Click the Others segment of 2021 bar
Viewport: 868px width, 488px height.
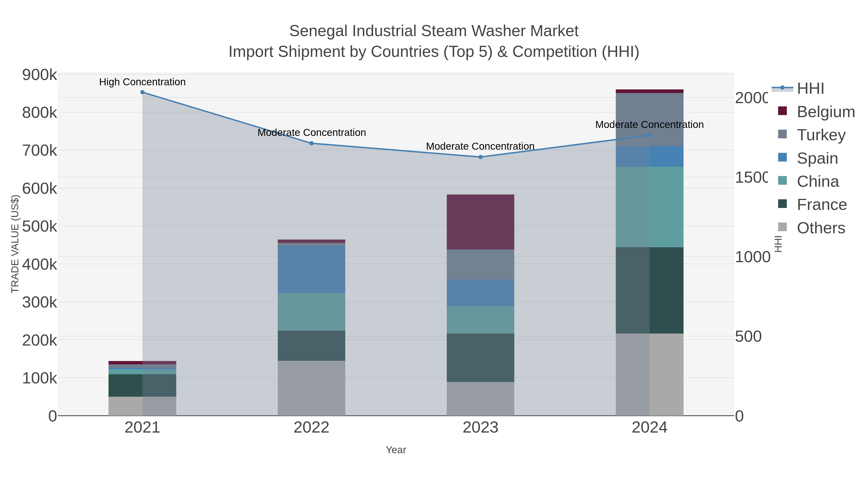click(142, 406)
